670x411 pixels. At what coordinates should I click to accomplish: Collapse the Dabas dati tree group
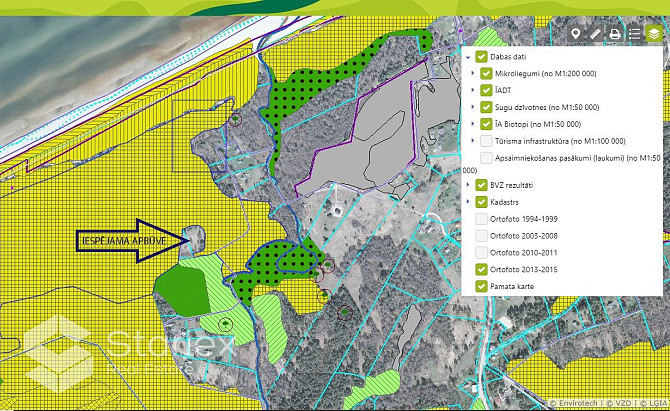click(468, 57)
